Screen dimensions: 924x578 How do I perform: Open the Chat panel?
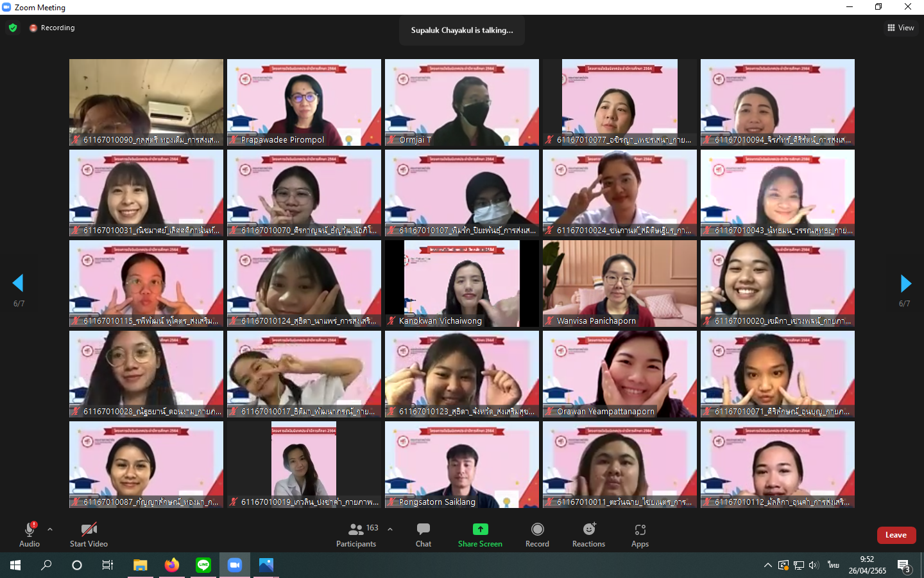click(x=423, y=534)
